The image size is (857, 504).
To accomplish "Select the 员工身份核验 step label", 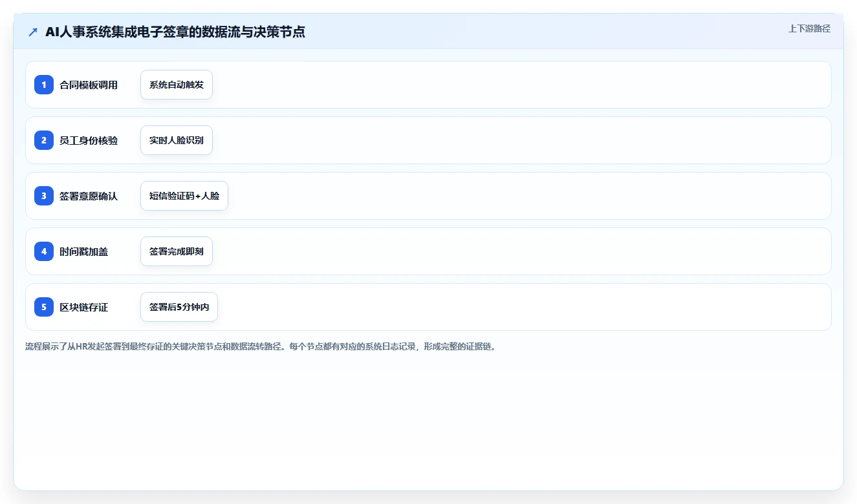I will tap(89, 140).
